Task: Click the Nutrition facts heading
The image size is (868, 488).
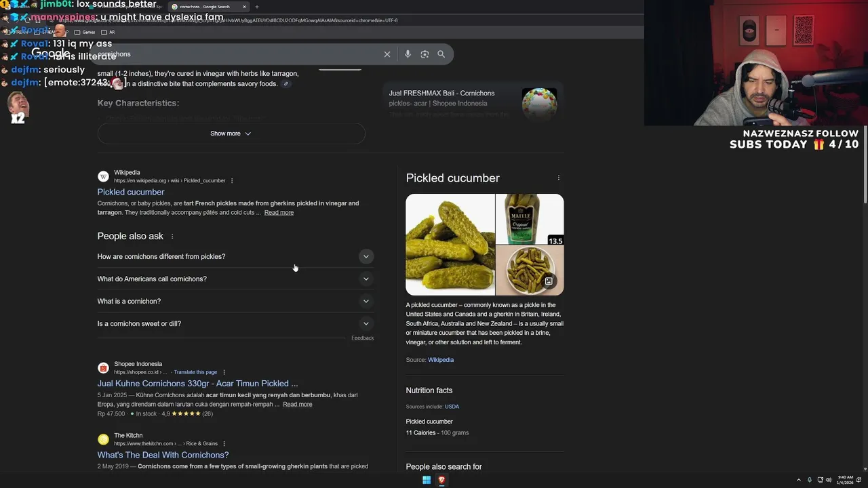Action: pyautogui.click(x=429, y=390)
